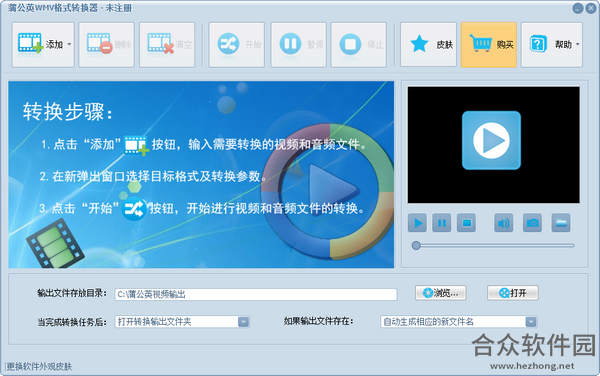Expand the 帮助 dropdown arrow
The height and width of the screenshot is (376, 600).
pyautogui.click(x=577, y=45)
